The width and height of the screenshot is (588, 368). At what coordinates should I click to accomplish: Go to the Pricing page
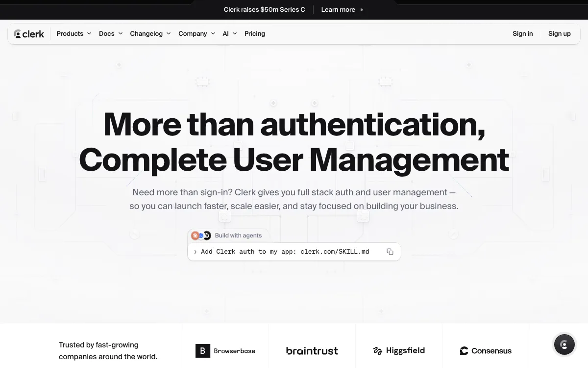(255, 34)
